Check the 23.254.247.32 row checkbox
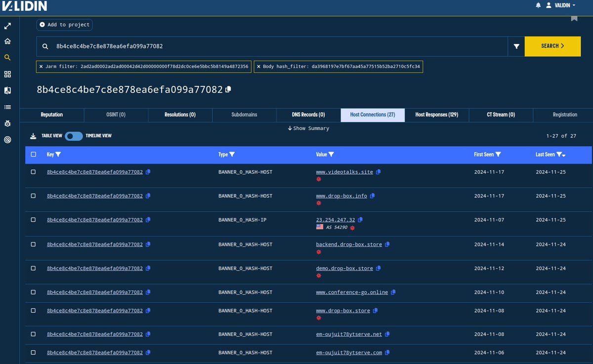Image resolution: width=593 pixels, height=364 pixels. [33, 220]
